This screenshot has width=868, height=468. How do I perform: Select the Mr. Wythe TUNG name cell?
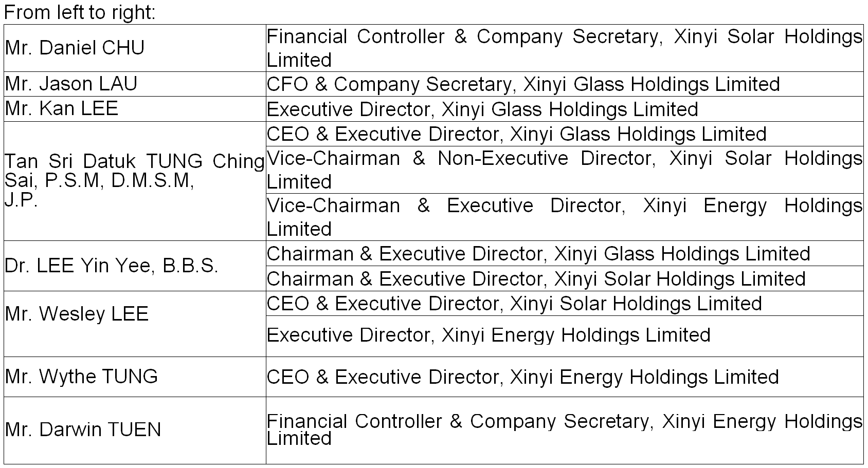pyautogui.click(x=82, y=377)
